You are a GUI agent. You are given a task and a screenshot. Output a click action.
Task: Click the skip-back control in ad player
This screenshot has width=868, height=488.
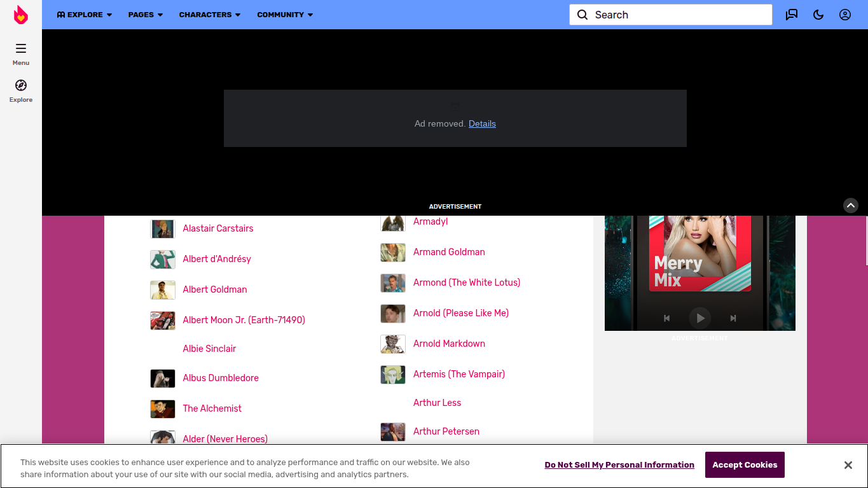click(x=666, y=318)
